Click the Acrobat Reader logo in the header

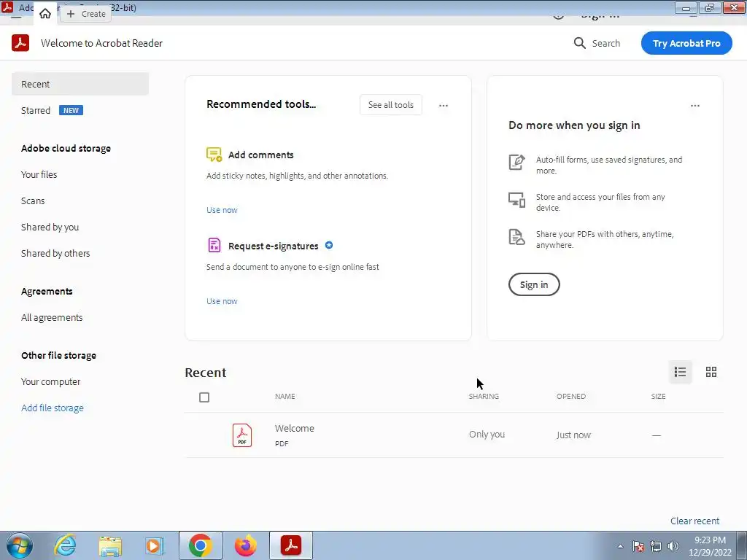click(20, 43)
